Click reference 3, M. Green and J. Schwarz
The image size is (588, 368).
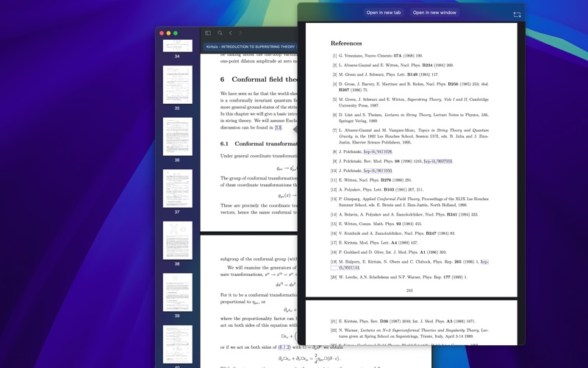click(x=384, y=74)
